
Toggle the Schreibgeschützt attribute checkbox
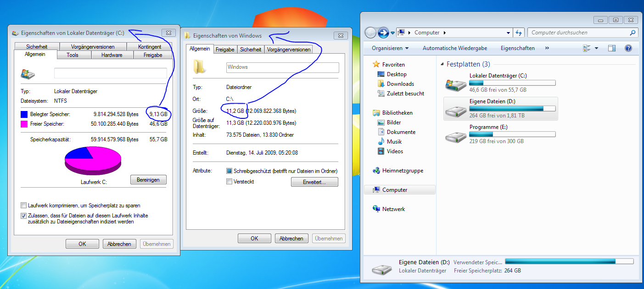pyautogui.click(x=230, y=171)
